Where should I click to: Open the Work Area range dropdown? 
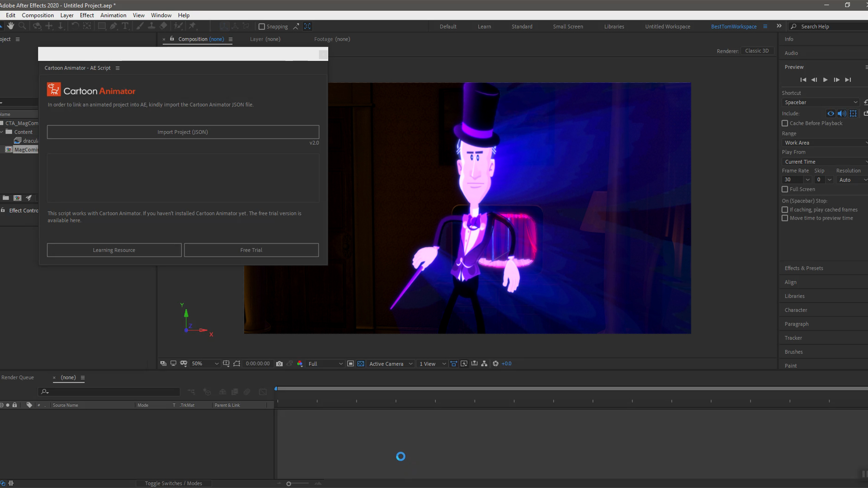coord(825,143)
